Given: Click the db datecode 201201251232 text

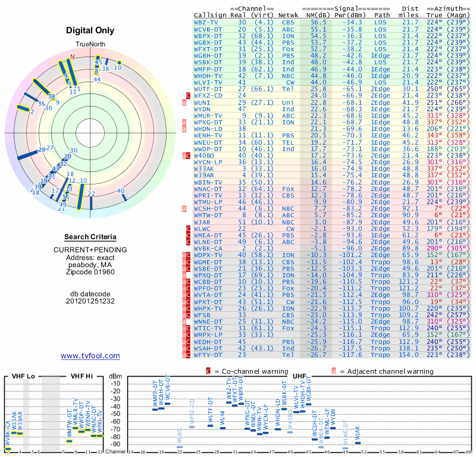Looking at the screenshot, I should (x=90, y=298).
